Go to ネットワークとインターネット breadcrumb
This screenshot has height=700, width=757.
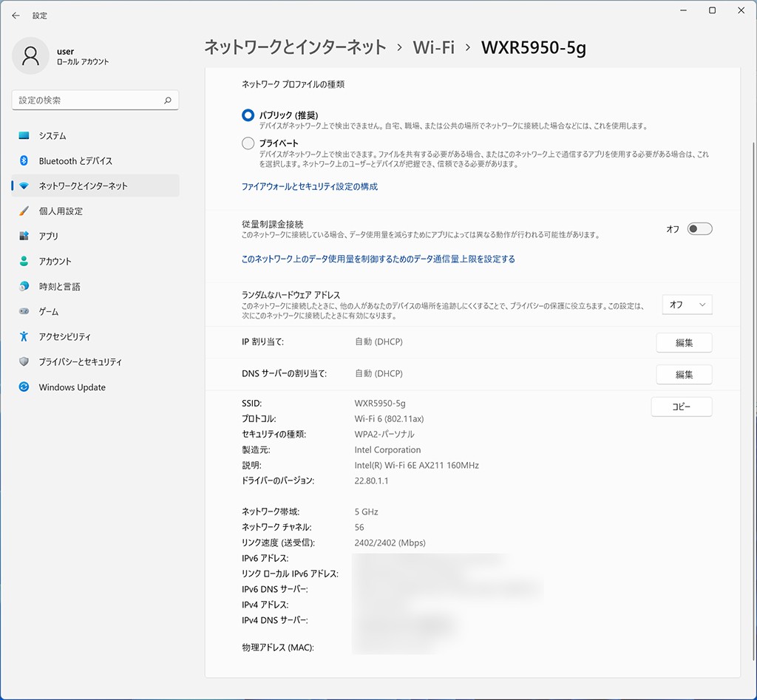[295, 47]
